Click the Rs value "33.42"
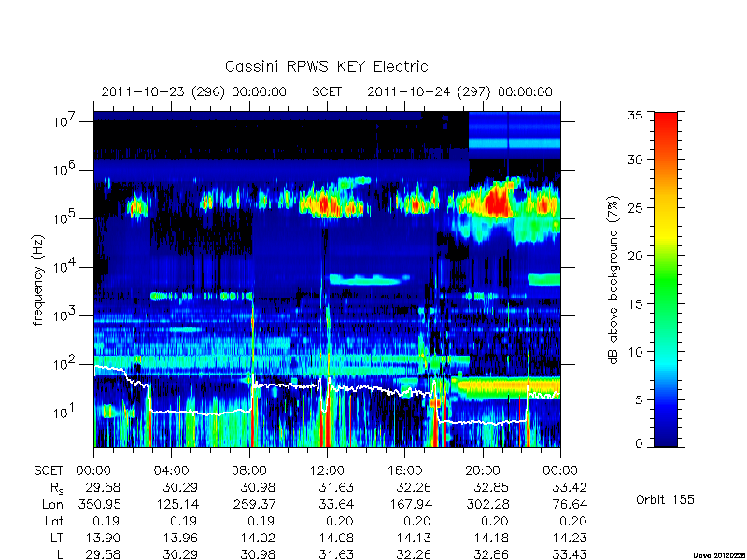The height and width of the screenshot is (560, 747). (x=570, y=487)
